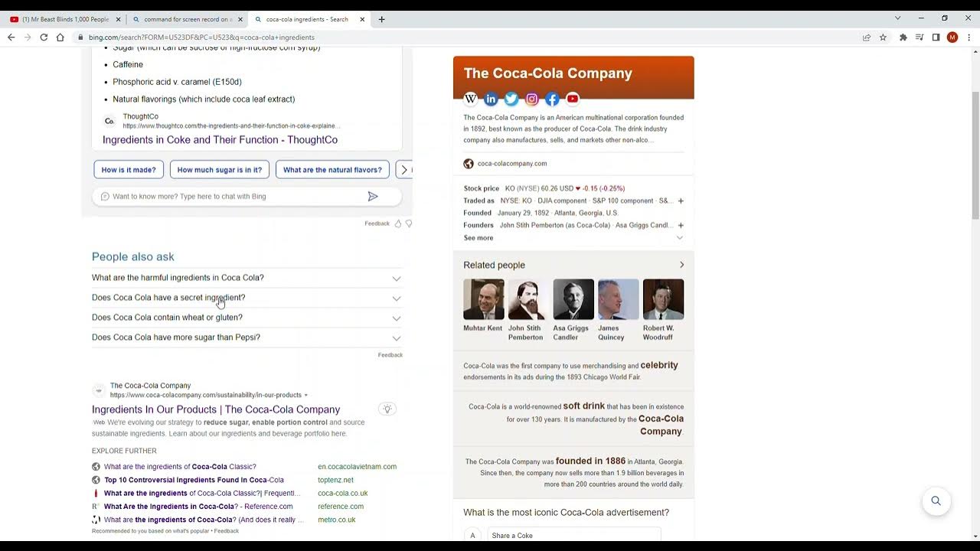Image resolution: width=980 pixels, height=551 pixels.
Task: Go back with browser back arrow
Action: pos(11,37)
